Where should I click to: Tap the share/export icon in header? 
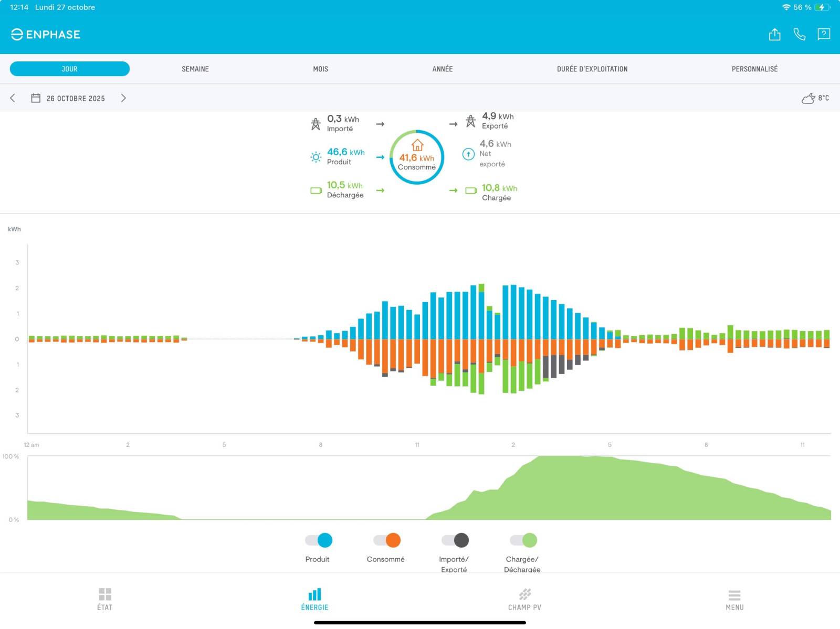[774, 35]
